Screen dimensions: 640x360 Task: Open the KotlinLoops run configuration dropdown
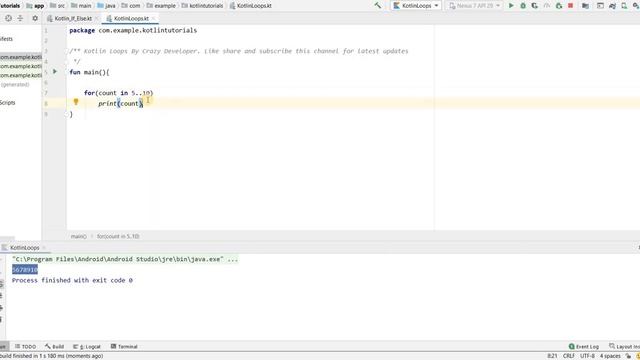coord(416,6)
